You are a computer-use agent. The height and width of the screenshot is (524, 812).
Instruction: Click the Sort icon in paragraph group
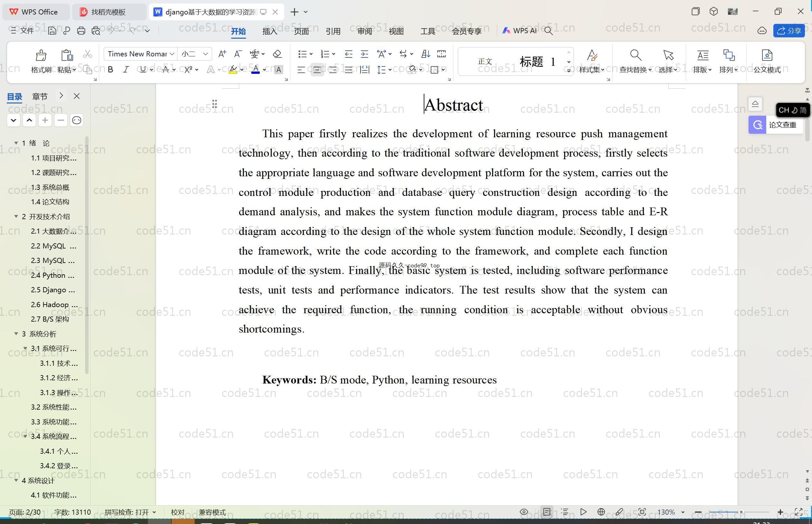pyautogui.click(x=426, y=54)
